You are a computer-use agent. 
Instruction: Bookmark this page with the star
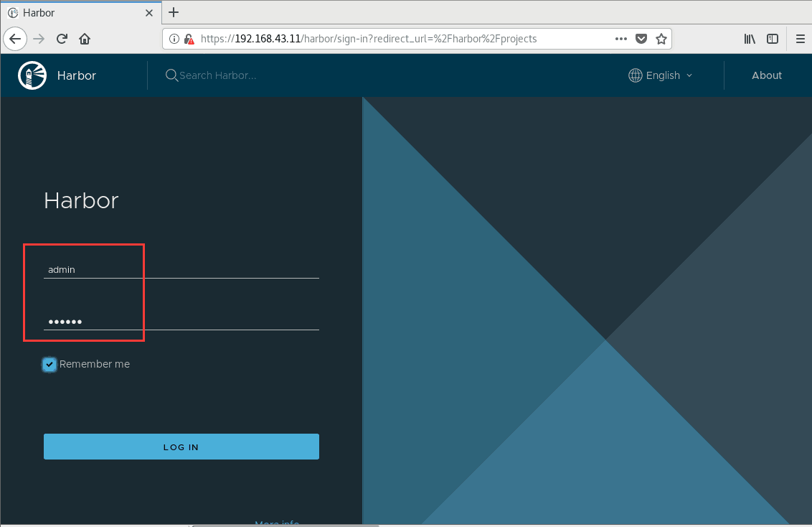tap(661, 39)
